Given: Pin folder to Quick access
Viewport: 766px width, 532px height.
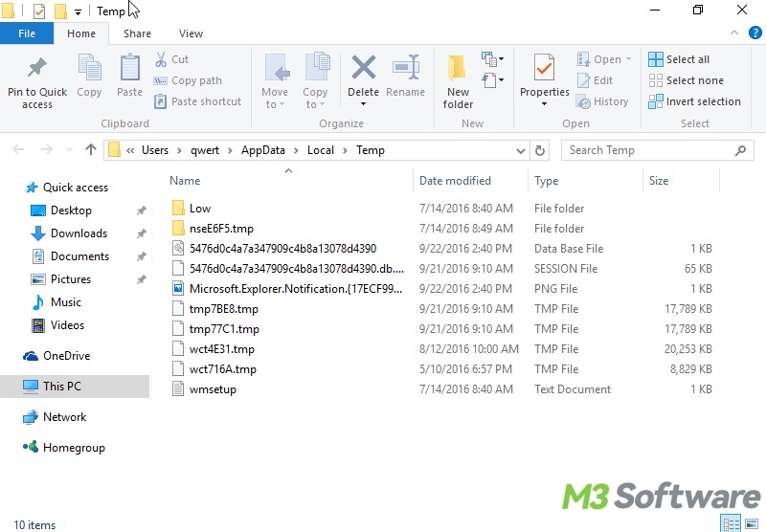Looking at the screenshot, I should tap(37, 82).
